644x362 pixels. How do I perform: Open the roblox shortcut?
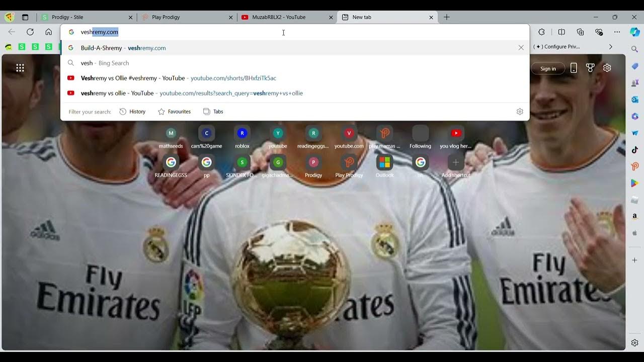(x=242, y=137)
